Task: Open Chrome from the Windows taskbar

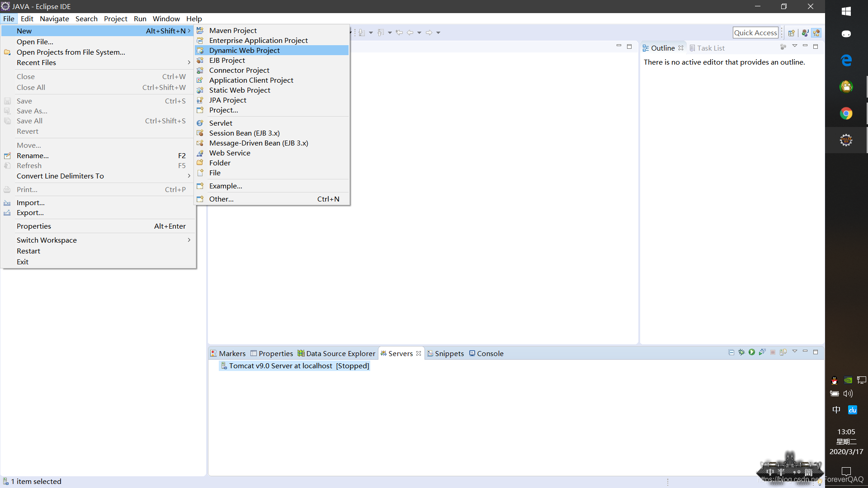Action: pos(846,113)
